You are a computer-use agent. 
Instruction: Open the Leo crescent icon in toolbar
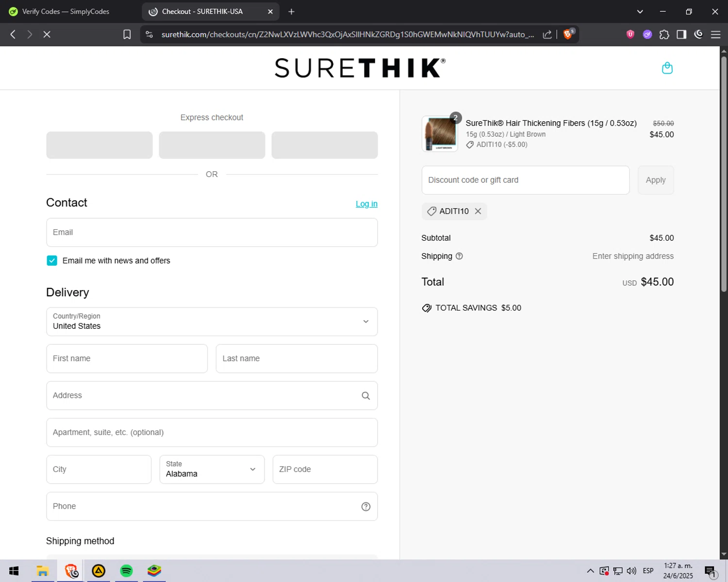pyautogui.click(x=698, y=34)
